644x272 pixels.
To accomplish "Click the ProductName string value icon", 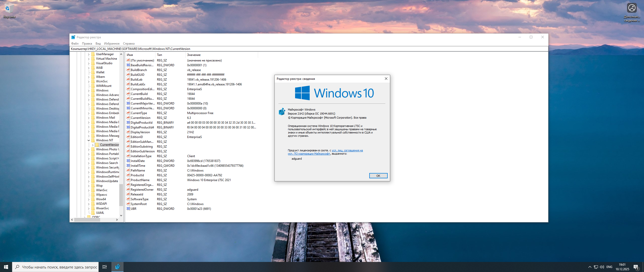I will [128, 180].
